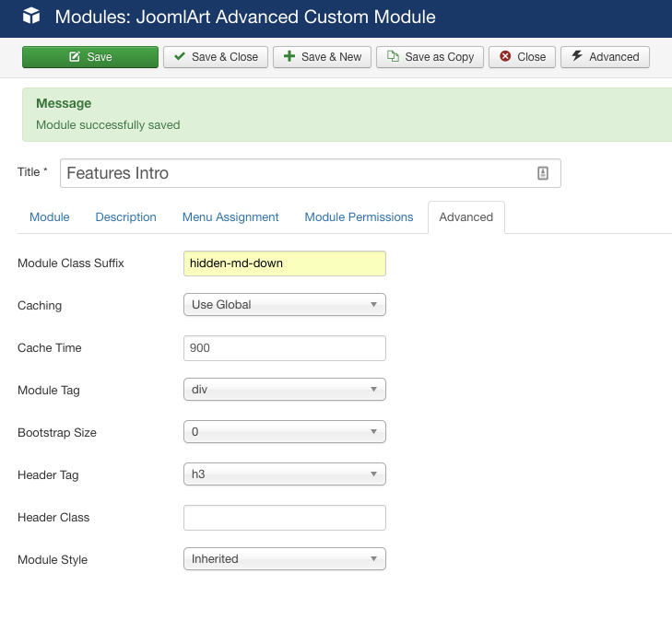Click the Advanced toolbar button with lightning icon
Image resolution: width=672 pixels, height=620 pixels.
pos(605,57)
